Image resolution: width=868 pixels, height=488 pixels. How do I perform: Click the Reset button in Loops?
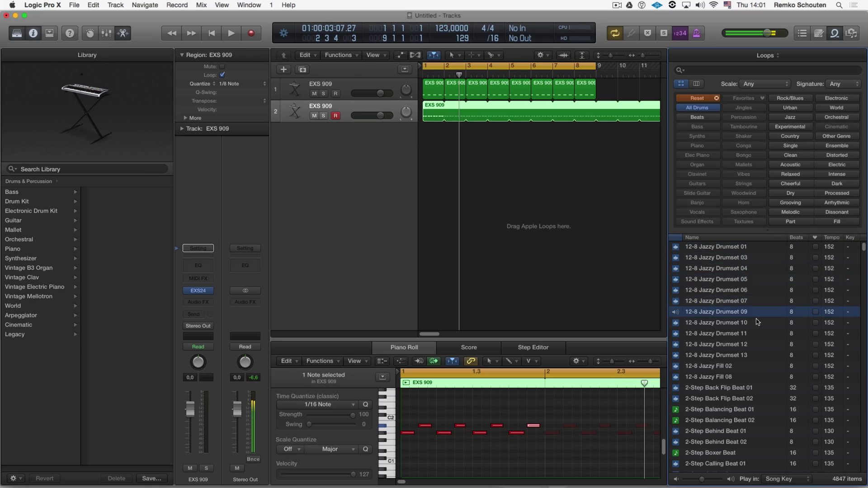click(x=698, y=98)
